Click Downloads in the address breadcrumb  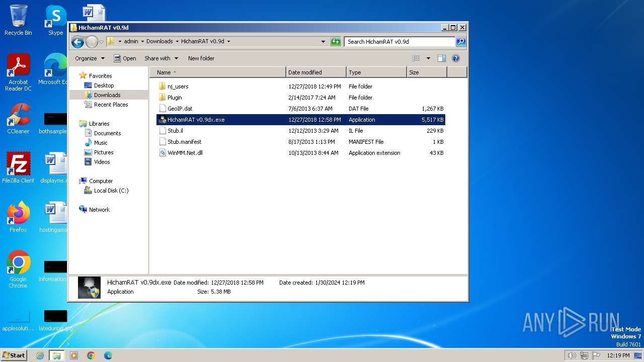[x=159, y=42]
